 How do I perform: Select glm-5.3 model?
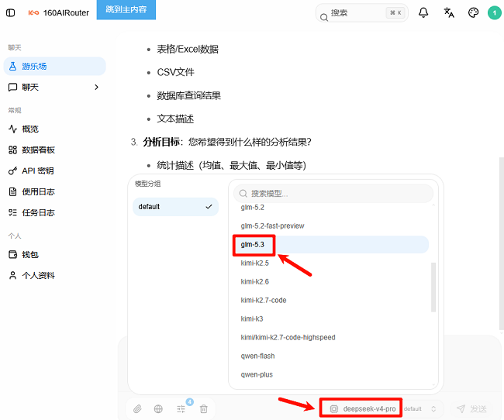[331, 245]
